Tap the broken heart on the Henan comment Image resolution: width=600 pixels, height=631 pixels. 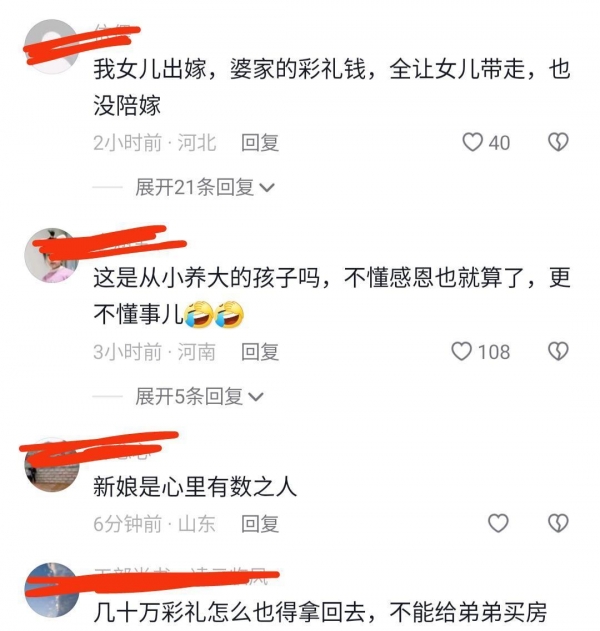click(x=559, y=351)
